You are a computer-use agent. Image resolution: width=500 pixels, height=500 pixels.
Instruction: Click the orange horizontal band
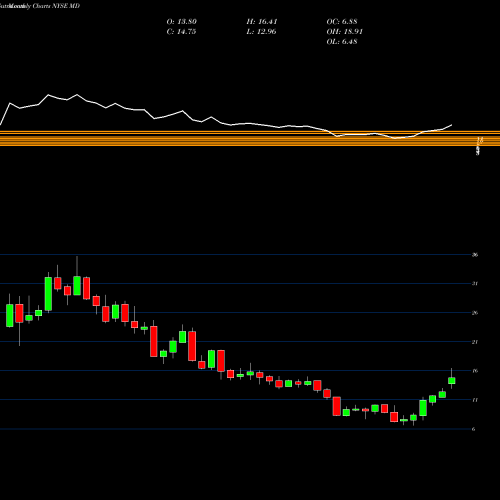tap(250, 138)
